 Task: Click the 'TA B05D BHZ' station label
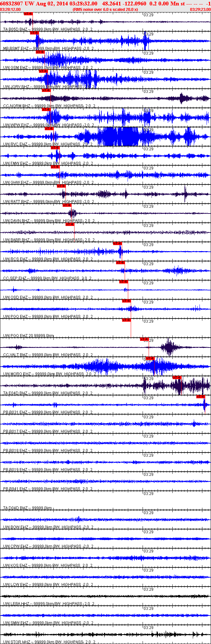(15, 29)
